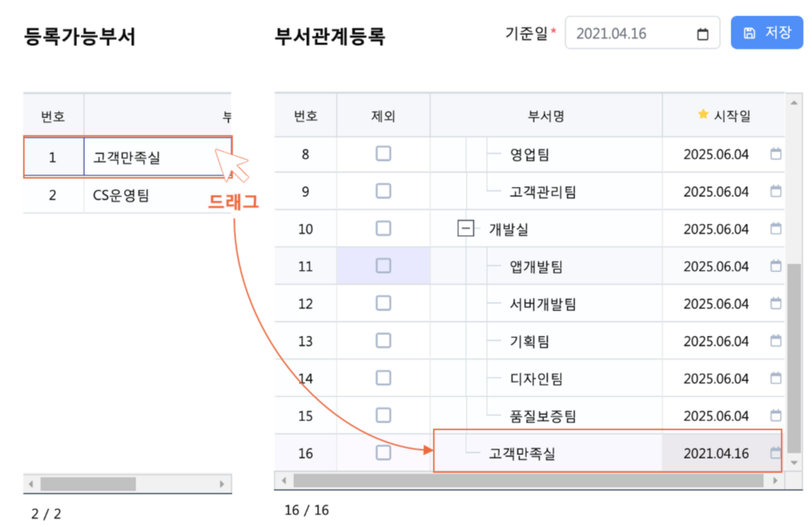This screenshot has height=527, width=812.
Task: Sort by 부서명 column header
Action: [x=546, y=116]
